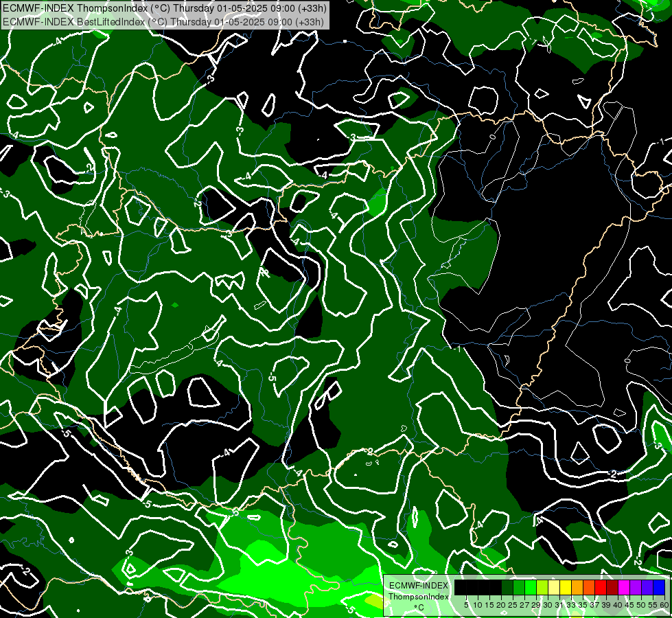
Task: Click the legend scale value 40
Action: tap(618, 605)
